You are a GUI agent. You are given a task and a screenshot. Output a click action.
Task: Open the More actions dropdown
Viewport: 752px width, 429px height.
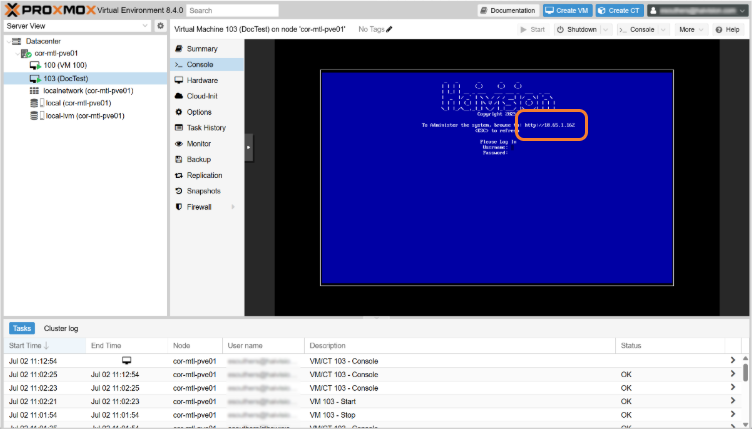click(690, 30)
